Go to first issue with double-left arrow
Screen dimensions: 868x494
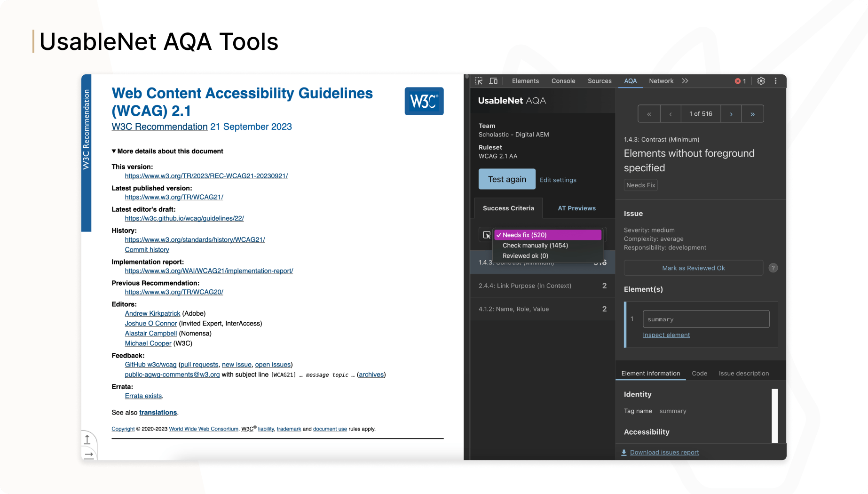point(649,114)
